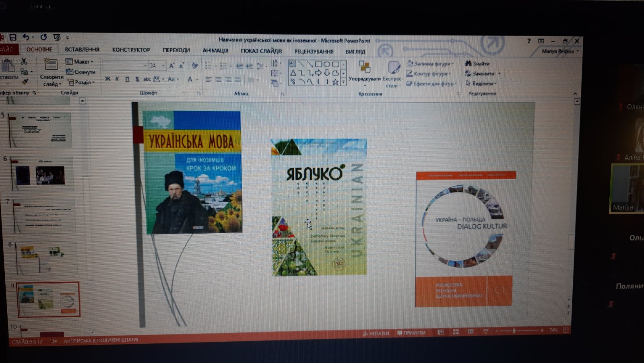Open the font name combo box

coord(125,65)
